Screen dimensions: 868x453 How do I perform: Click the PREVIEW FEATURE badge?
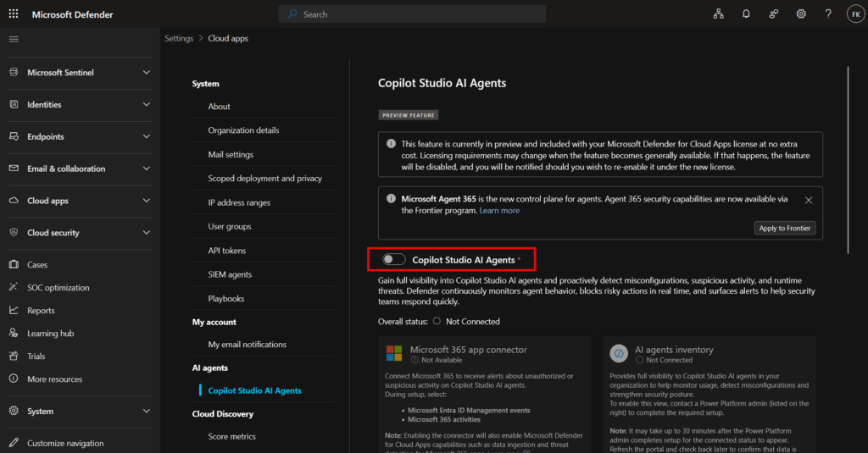click(409, 115)
